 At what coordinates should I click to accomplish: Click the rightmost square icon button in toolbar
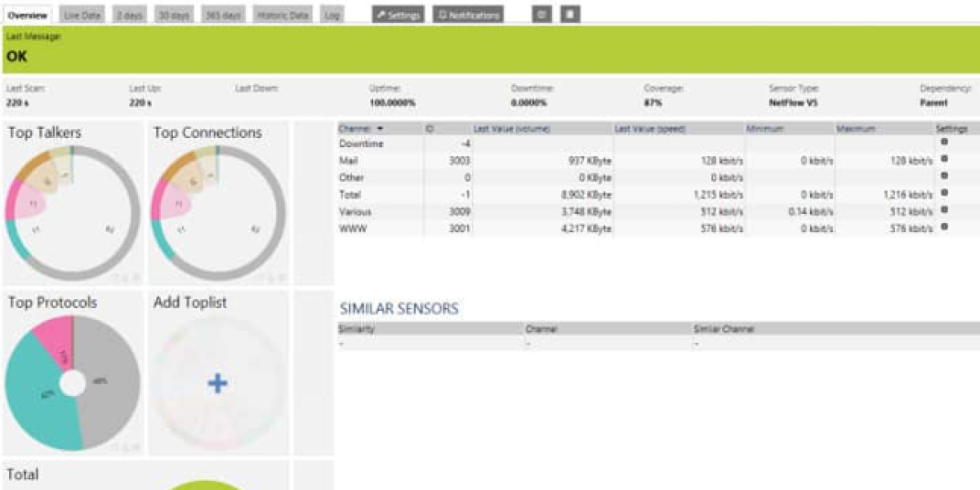[x=571, y=15]
